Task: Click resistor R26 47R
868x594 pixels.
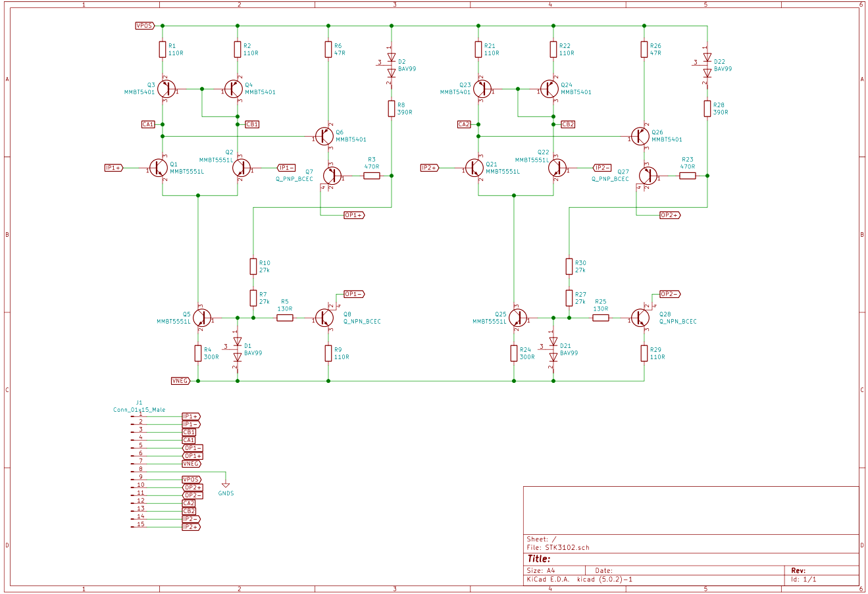Action: click(x=644, y=49)
